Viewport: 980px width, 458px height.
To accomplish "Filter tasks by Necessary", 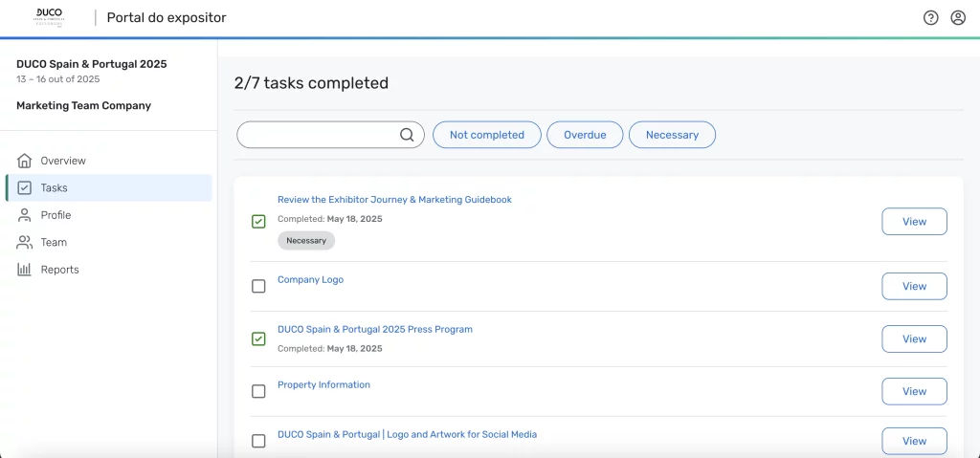I will point(672,135).
